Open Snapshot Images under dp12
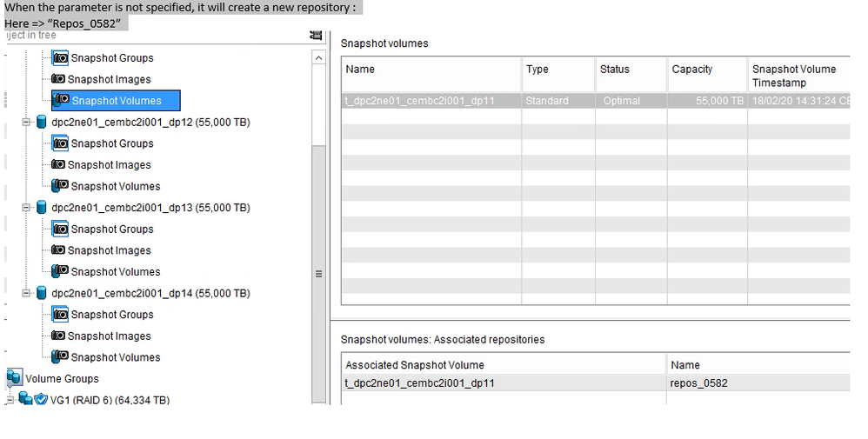 point(109,165)
